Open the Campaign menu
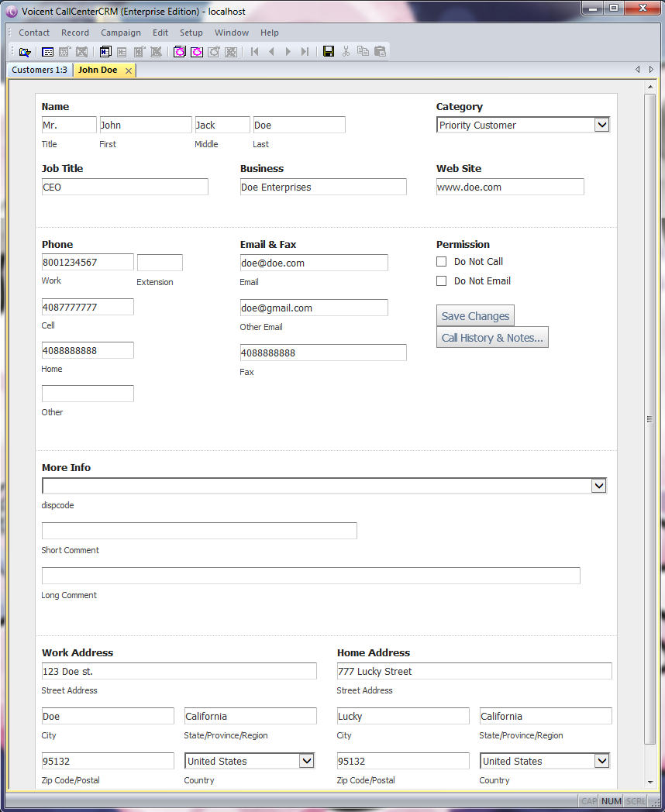This screenshot has width=665, height=812. pos(121,33)
